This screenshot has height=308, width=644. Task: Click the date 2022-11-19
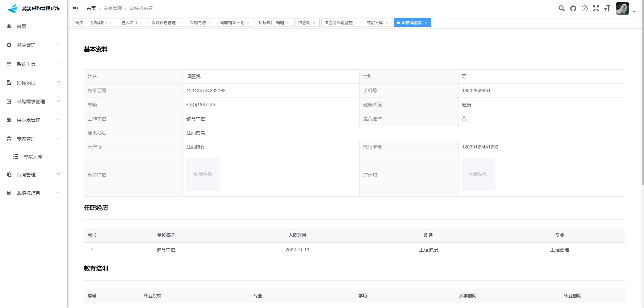tap(297, 250)
